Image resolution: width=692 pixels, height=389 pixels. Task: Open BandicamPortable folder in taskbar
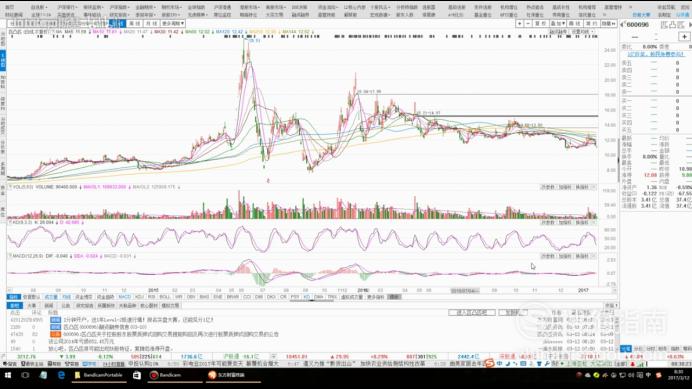point(99,375)
